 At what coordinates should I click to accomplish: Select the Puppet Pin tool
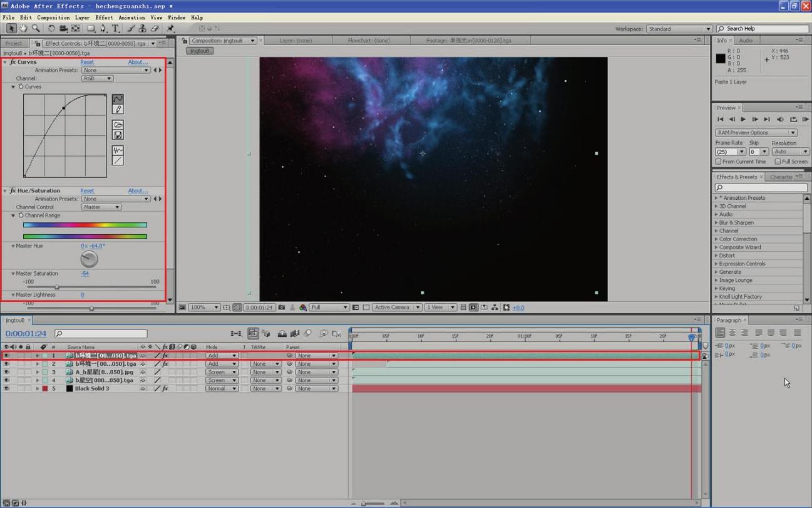tap(170, 28)
